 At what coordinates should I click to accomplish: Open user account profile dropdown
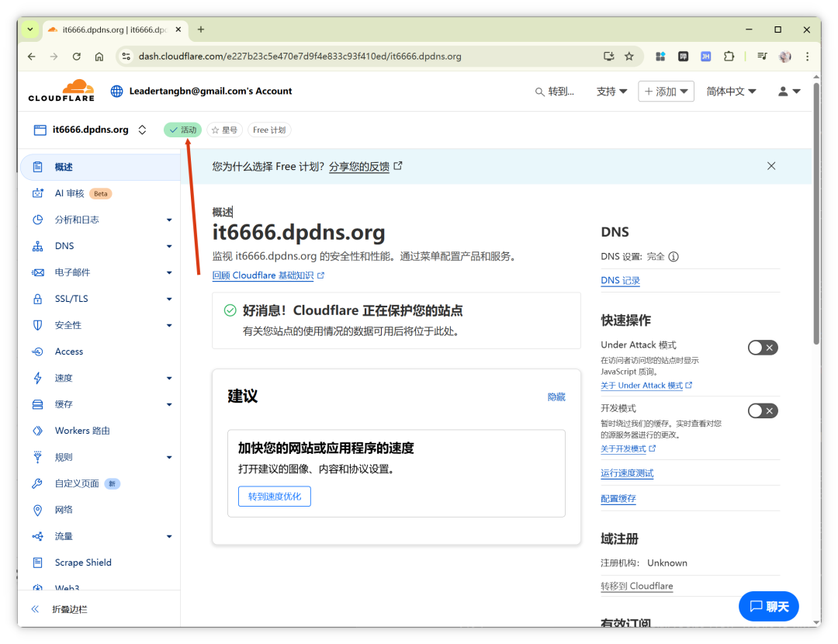789,92
